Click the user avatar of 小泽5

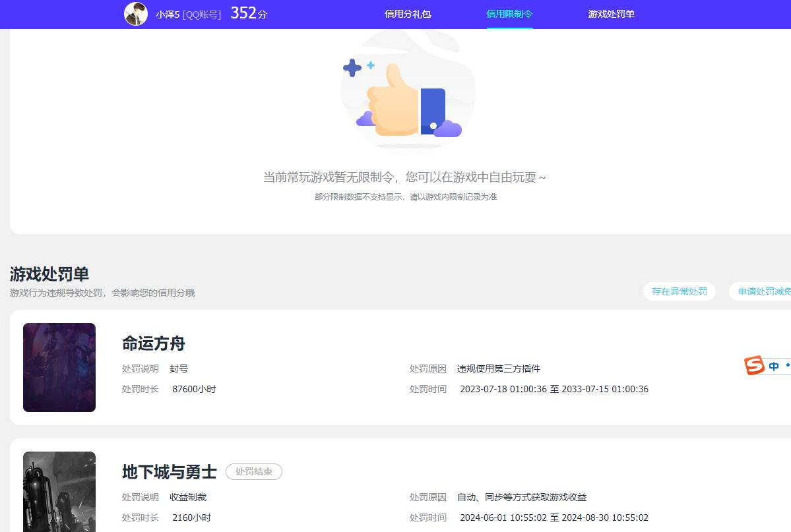click(x=136, y=14)
